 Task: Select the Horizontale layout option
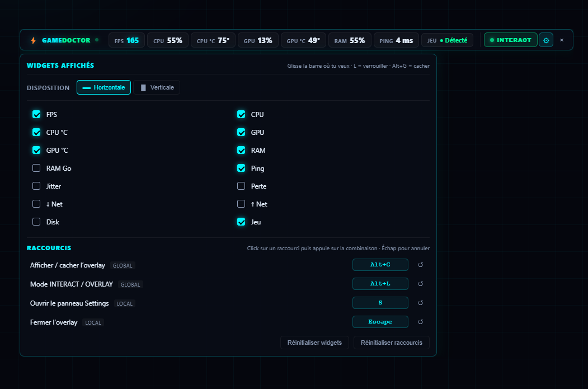pyautogui.click(x=104, y=87)
